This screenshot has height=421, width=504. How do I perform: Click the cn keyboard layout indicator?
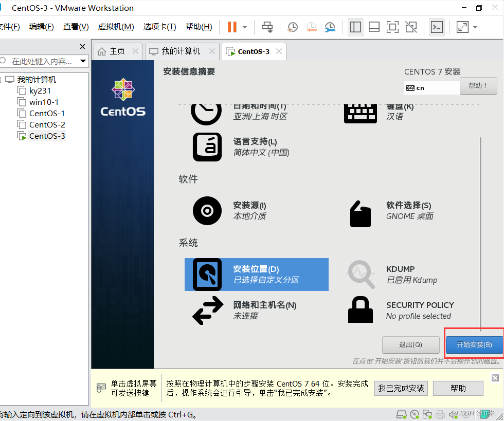point(431,88)
